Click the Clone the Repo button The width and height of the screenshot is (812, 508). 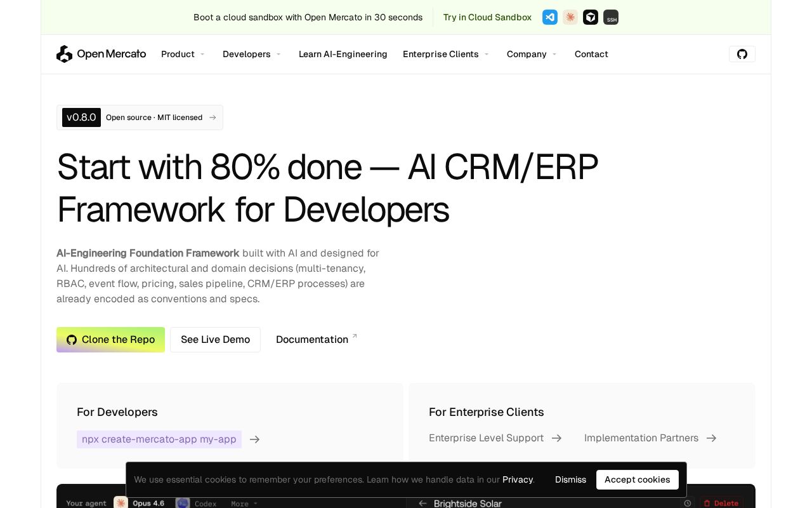coord(110,340)
